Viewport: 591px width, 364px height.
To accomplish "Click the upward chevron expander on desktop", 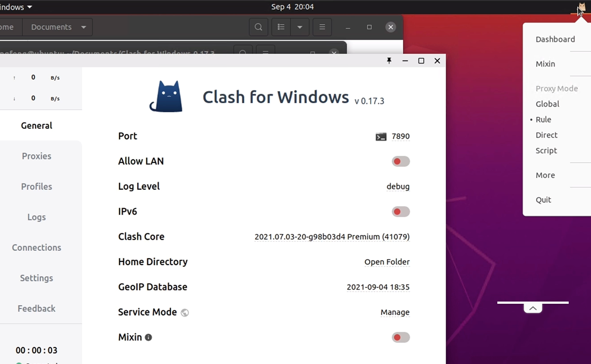I will [533, 308].
